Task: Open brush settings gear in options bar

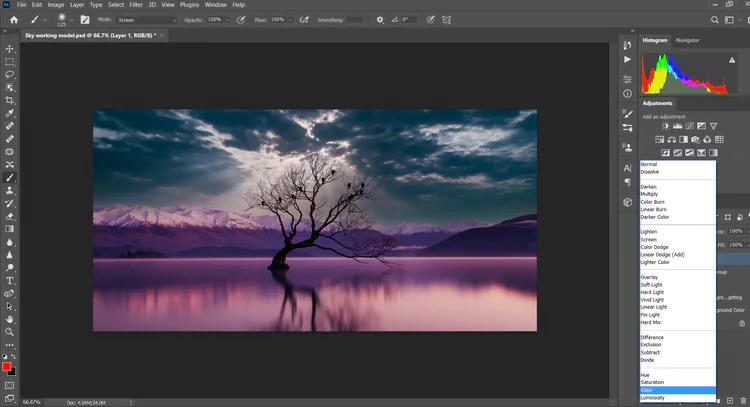Action: click(x=379, y=19)
